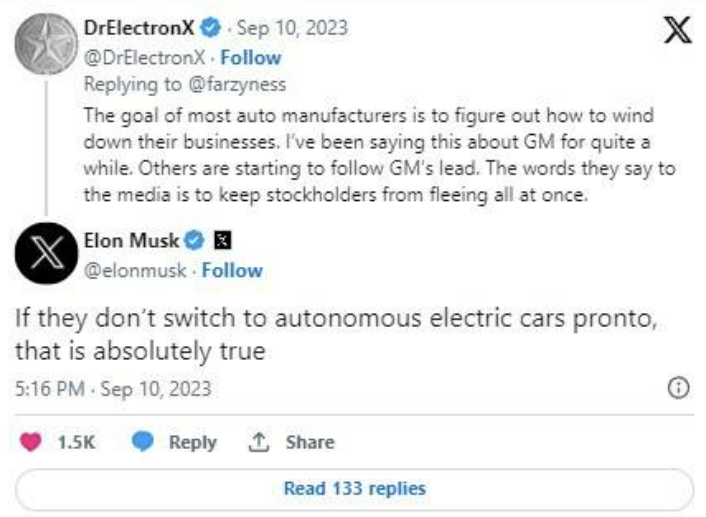Open the DrElectronX display name

[x=139, y=28]
